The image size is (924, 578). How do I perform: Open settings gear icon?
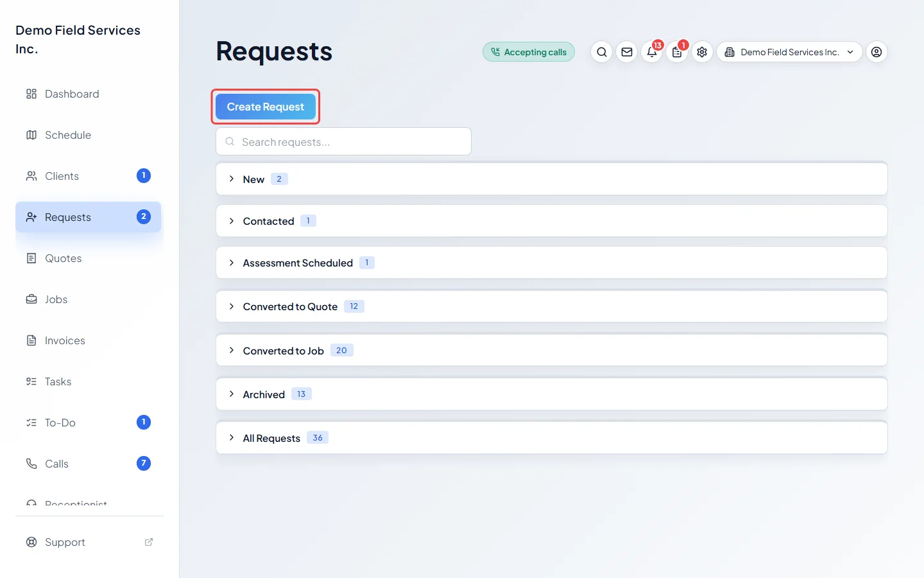702,52
